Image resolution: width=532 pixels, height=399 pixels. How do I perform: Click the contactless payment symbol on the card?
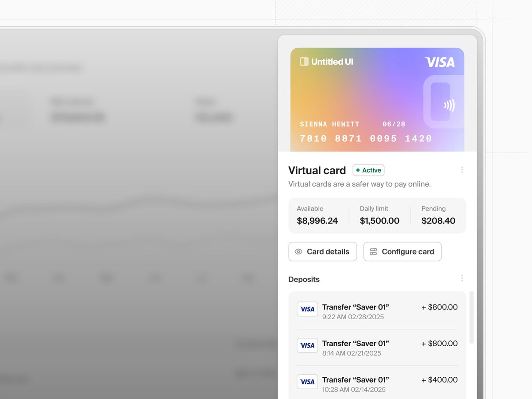(x=450, y=105)
